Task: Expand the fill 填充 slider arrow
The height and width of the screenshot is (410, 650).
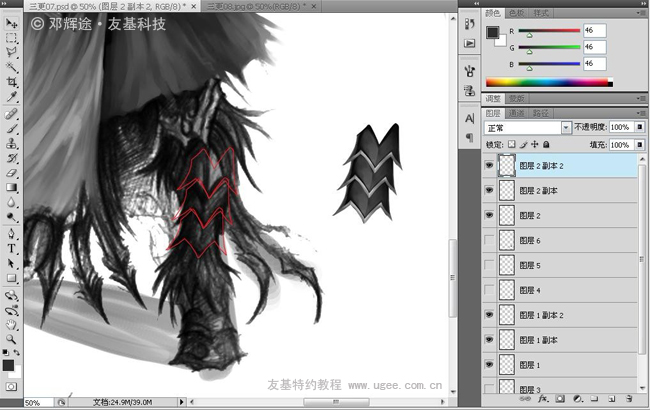Action: [x=638, y=145]
